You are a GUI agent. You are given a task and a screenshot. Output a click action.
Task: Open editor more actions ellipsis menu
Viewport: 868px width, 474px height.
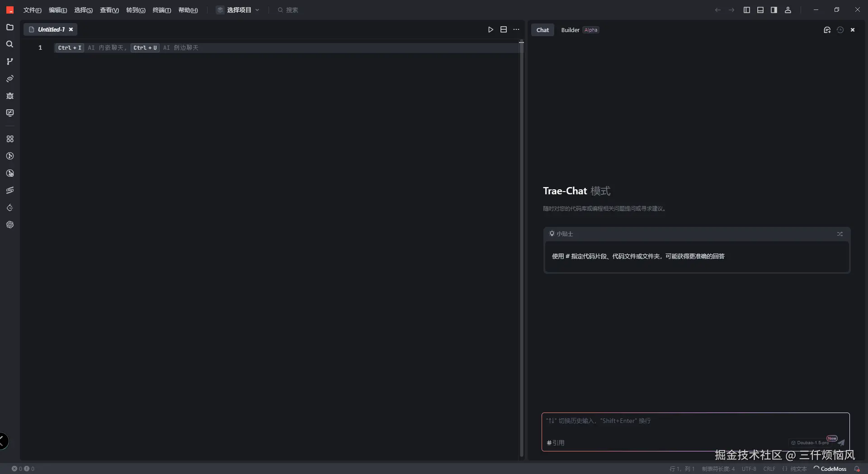coord(516,30)
